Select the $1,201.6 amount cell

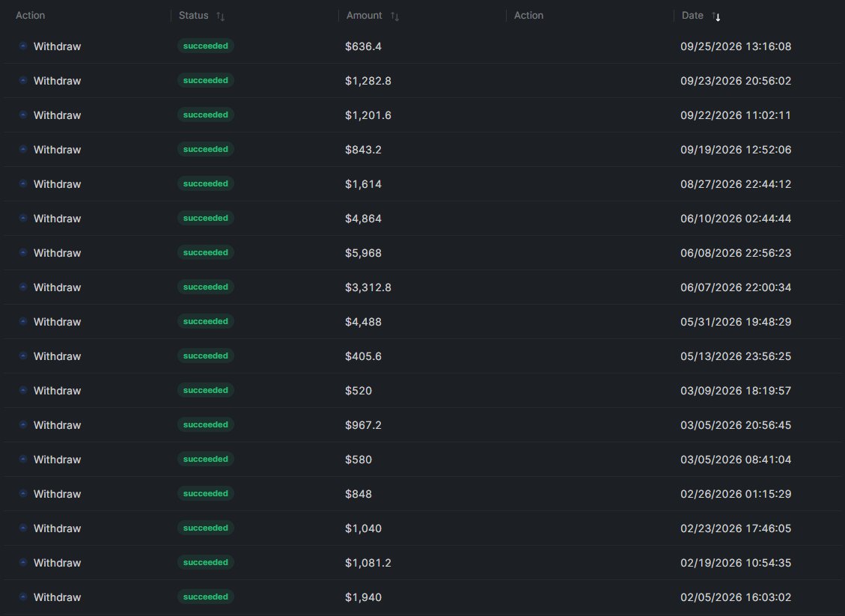point(368,116)
